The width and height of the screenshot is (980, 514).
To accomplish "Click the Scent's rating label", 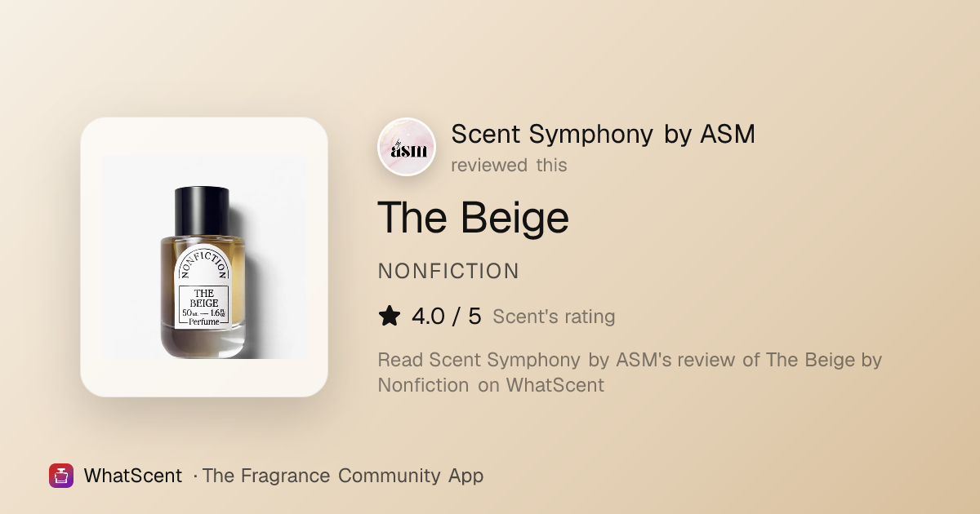I will click(x=554, y=317).
